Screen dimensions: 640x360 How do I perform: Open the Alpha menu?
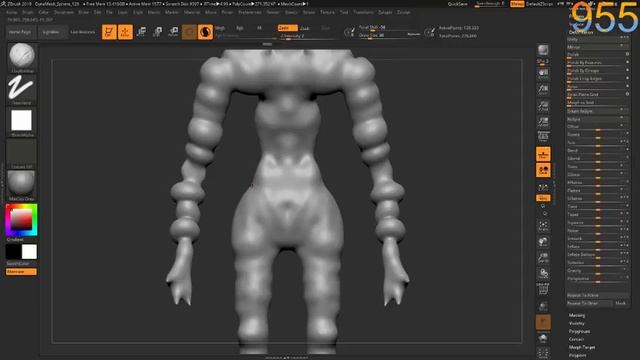[11, 12]
